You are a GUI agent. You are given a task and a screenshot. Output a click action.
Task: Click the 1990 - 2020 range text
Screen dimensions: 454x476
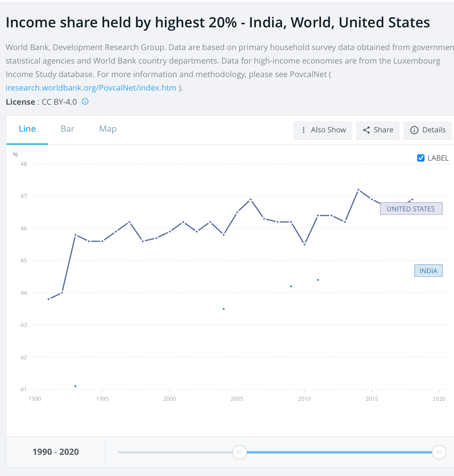pos(56,452)
